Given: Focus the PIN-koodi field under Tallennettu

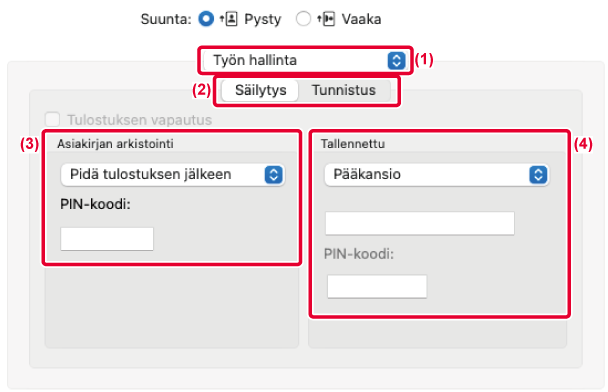Looking at the screenshot, I should click(x=377, y=287).
